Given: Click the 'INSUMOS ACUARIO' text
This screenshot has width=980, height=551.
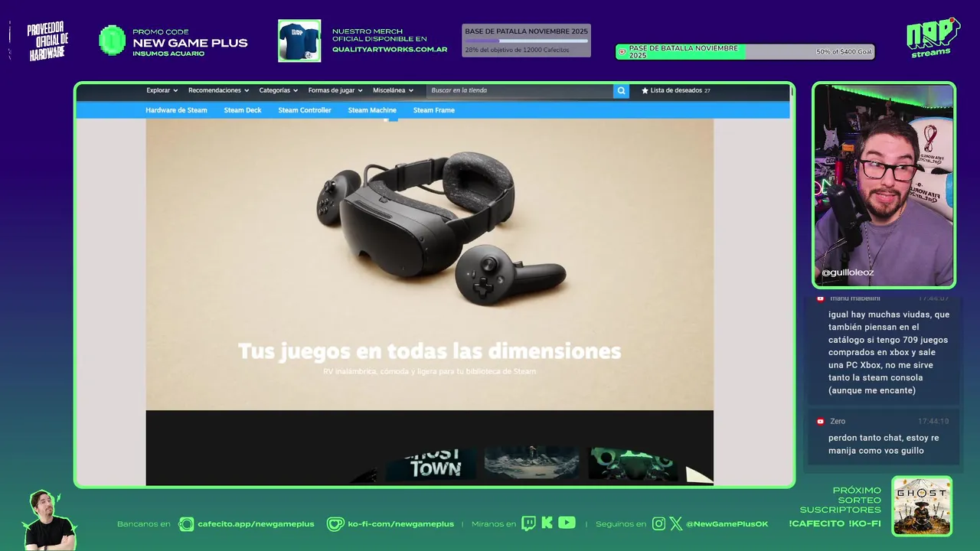Looking at the screenshot, I should coord(168,54).
